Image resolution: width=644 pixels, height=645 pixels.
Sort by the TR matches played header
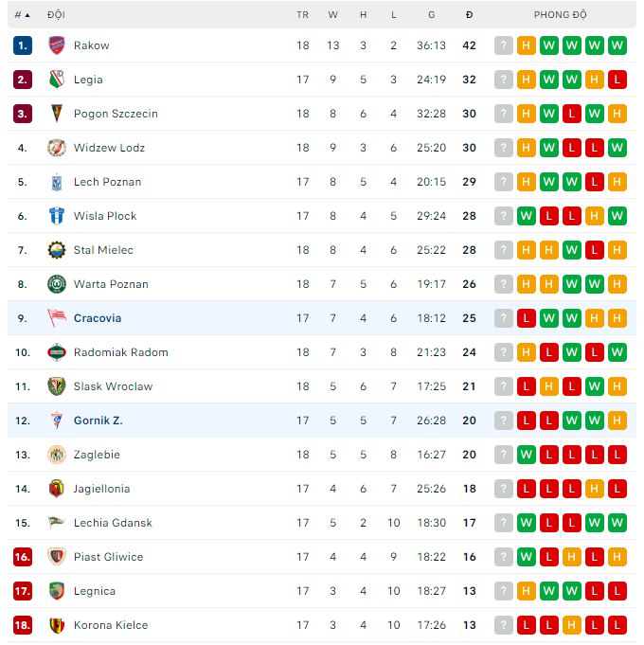[302, 15]
